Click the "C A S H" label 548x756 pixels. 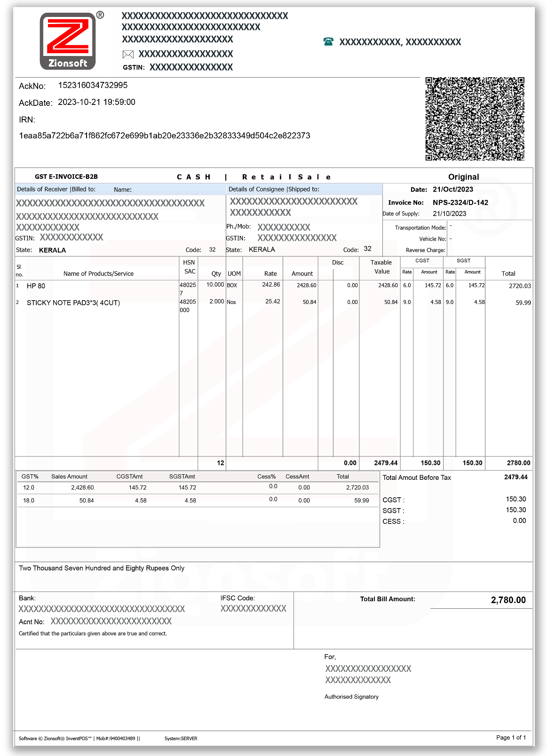tap(194, 177)
